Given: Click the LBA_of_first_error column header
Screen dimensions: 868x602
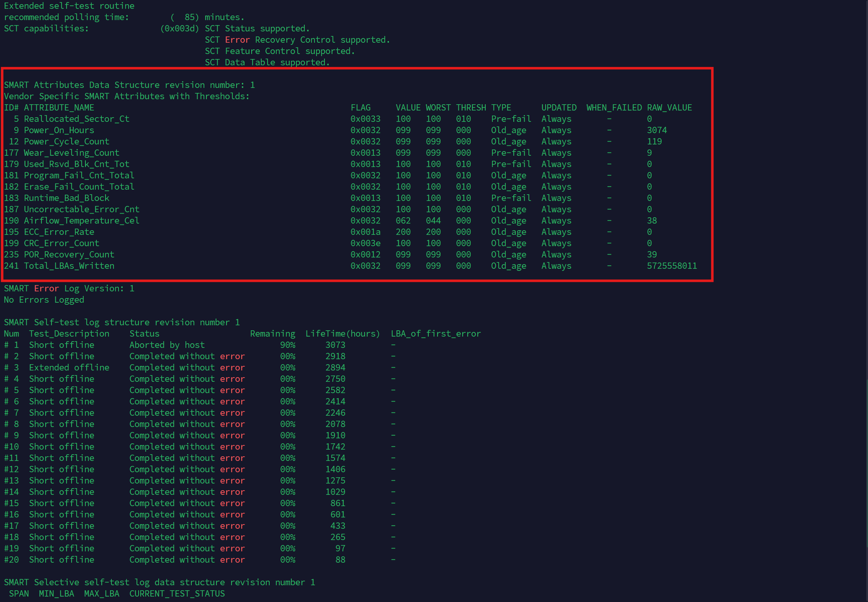Looking at the screenshot, I should pyautogui.click(x=435, y=334).
